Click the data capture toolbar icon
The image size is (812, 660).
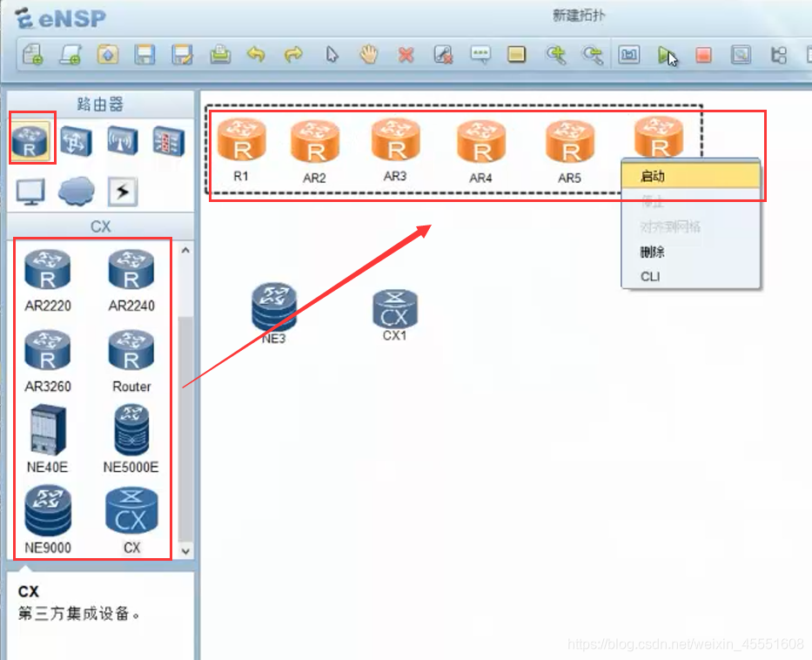pos(741,54)
